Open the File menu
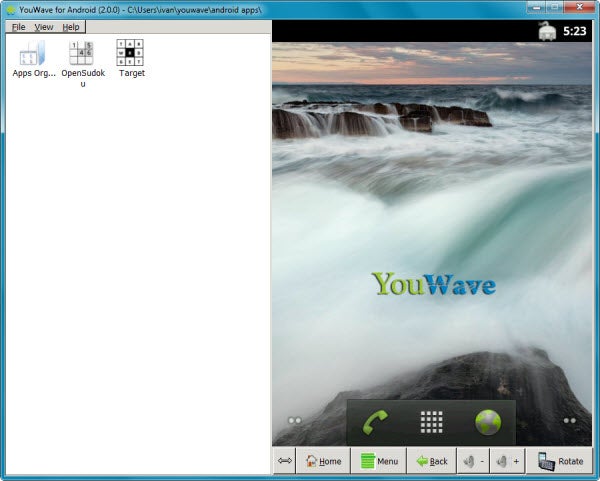 18,27
